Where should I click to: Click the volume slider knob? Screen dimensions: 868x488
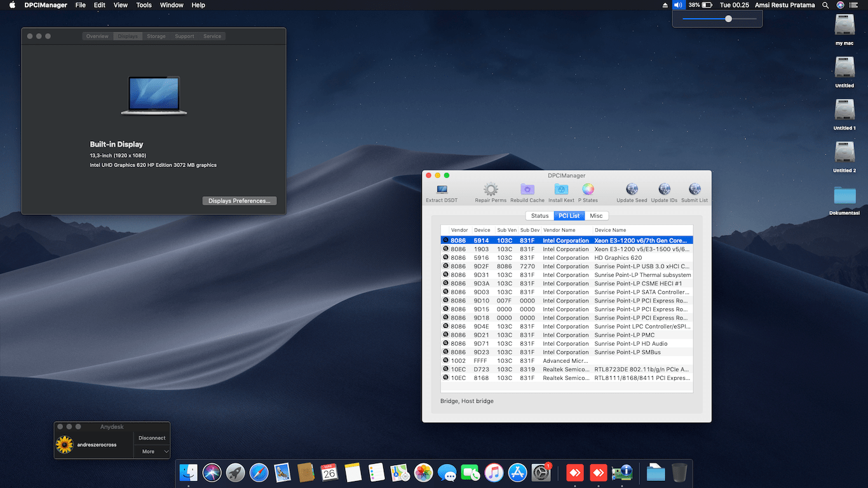(x=728, y=19)
